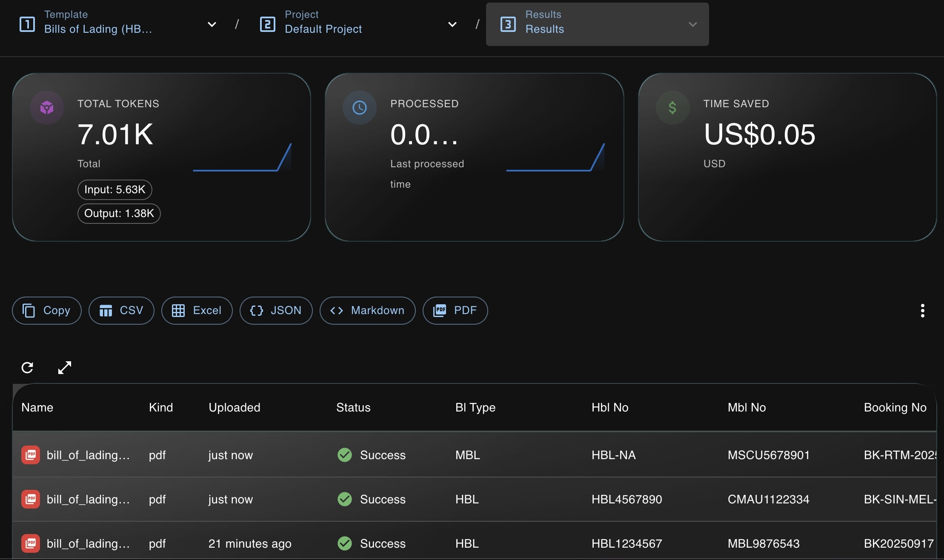The width and height of the screenshot is (944, 560).
Task: Expand the Results step dropdown
Action: tap(692, 24)
